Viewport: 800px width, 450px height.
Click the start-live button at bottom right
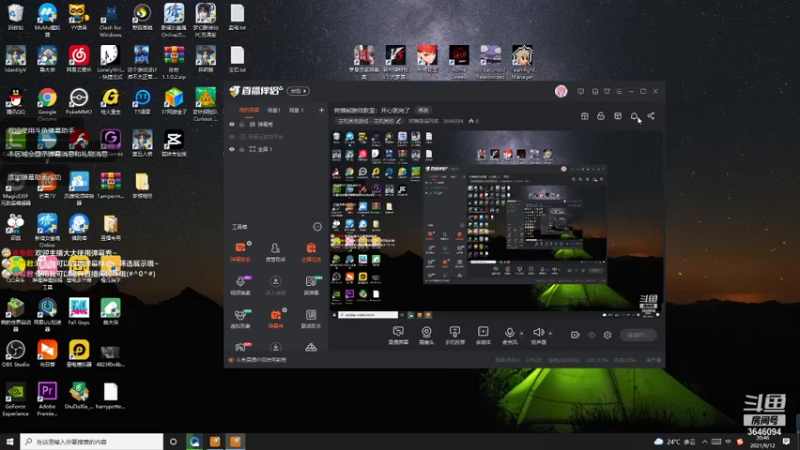pyautogui.click(x=638, y=335)
